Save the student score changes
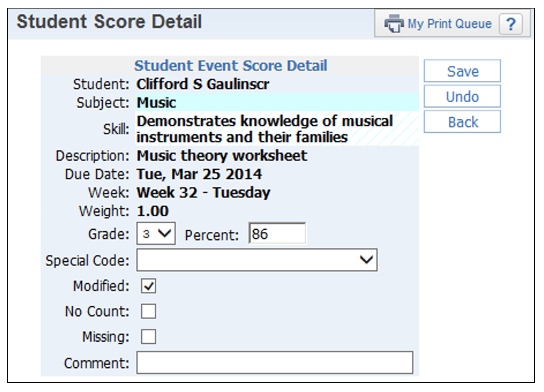The image size is (544, 392). (x=462, y=71)
